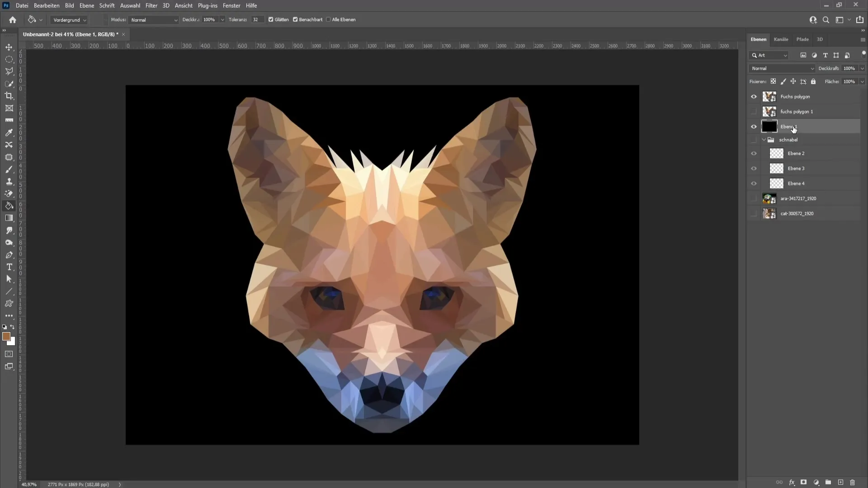This screenshot has height=488, width=868.
Task: Toggle visibility of fuchs polygon layer
Action: pos(755,97)
